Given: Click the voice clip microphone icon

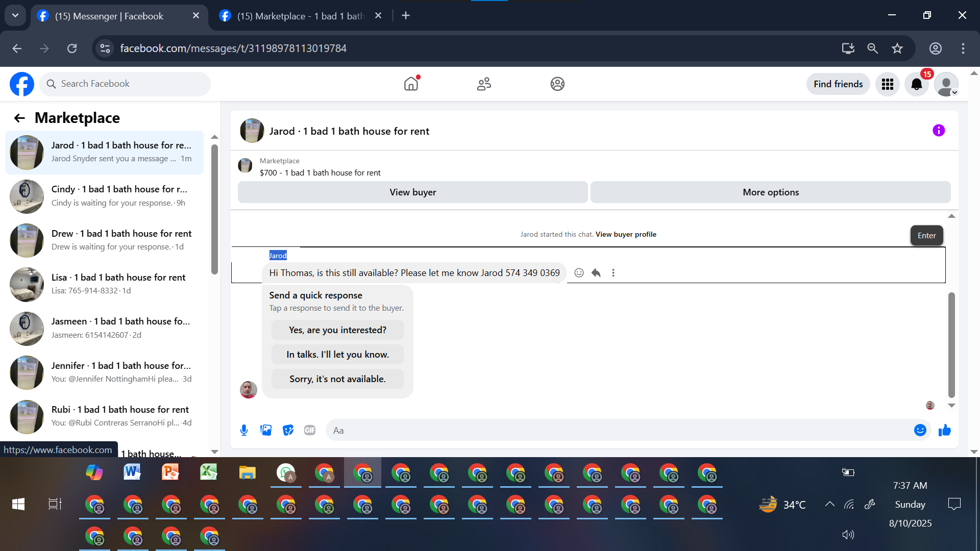Looking at the screenshot, I should point(244,430).
